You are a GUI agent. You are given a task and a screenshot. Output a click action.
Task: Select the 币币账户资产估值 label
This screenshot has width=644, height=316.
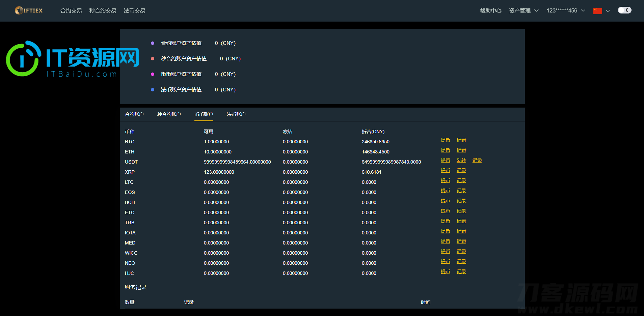181,74
